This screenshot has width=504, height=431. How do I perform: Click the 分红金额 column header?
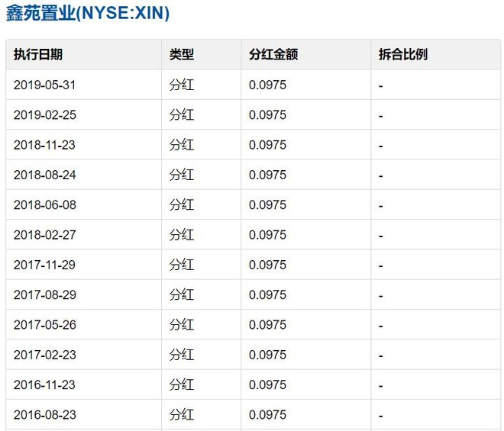[x=273, y=55]
